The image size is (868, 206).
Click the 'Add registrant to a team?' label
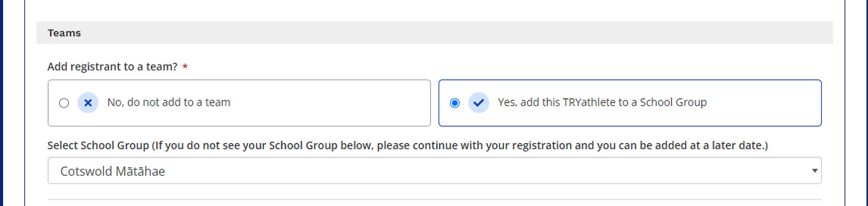(112, 67)
